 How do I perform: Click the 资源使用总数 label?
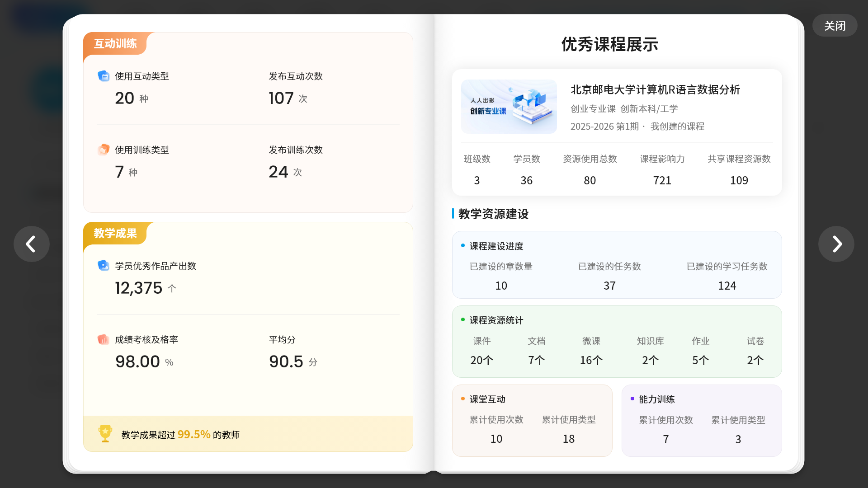590,159
